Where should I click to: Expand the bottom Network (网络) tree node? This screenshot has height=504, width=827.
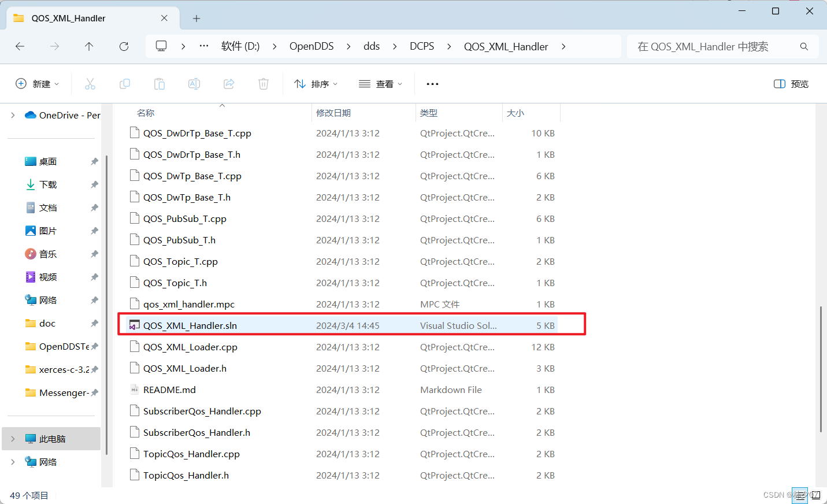tap(13, 462)
